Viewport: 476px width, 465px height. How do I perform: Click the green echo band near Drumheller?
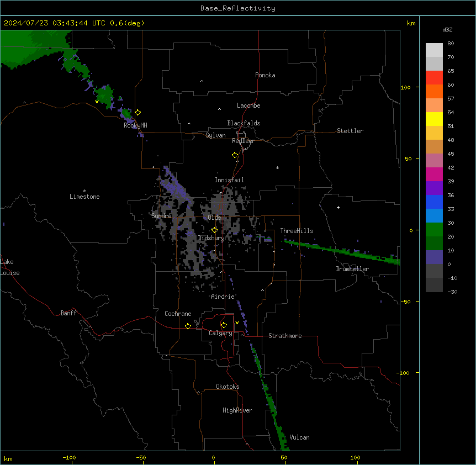click(x=343, y=251)
